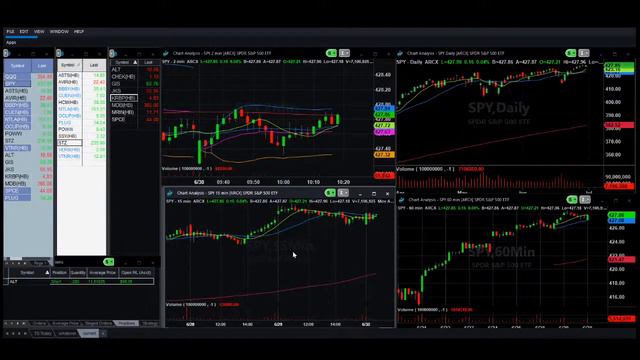
Task: Open the EDIT menu
Action: tap(24, 31)
